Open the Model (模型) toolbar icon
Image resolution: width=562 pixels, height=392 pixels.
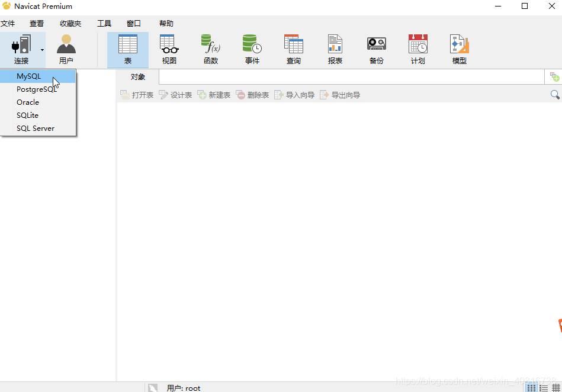[459, 50]
